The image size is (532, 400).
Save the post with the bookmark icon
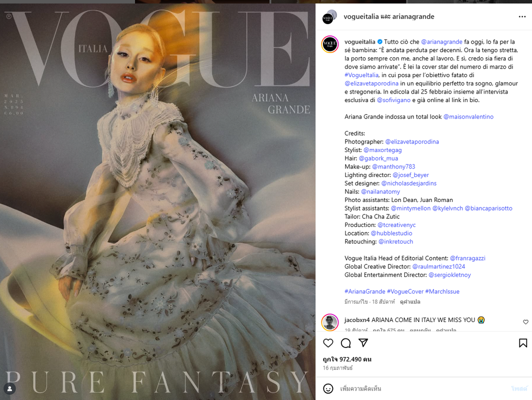coord(523,343)
